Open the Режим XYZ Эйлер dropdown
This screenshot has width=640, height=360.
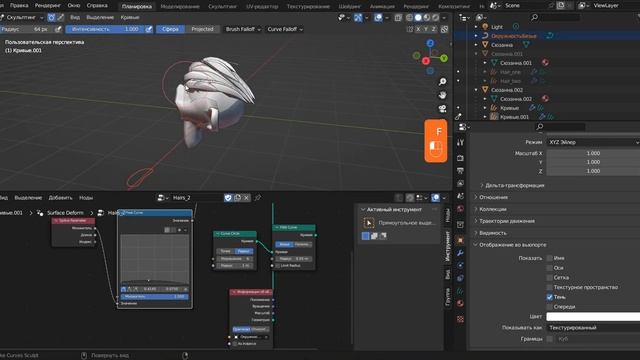[593, 142]
